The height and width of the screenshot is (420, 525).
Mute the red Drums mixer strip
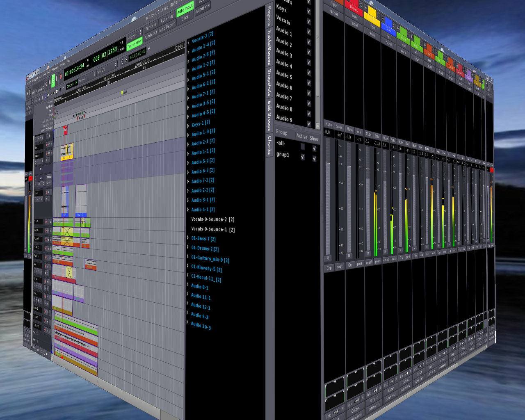pyautogui.click(x=350, y=129)
